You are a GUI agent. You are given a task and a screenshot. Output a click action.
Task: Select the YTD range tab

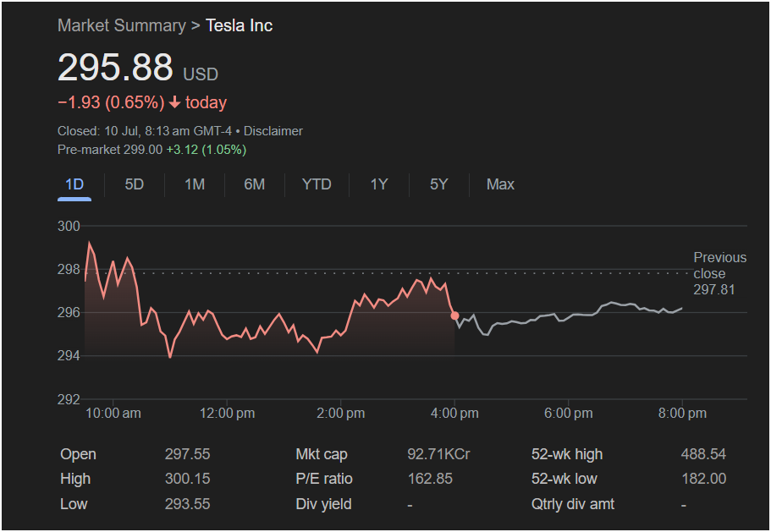pos(317,184)
